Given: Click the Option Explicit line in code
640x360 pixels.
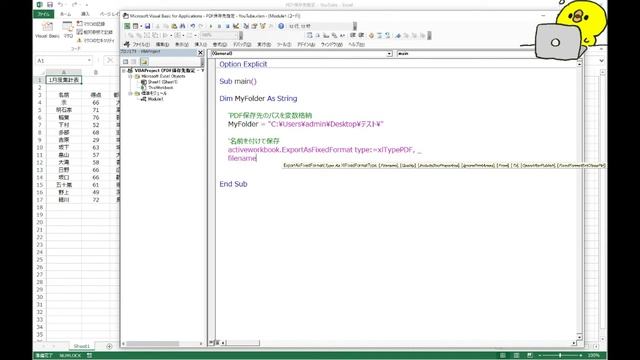Looking at the screenshot, I should point(243,64).
